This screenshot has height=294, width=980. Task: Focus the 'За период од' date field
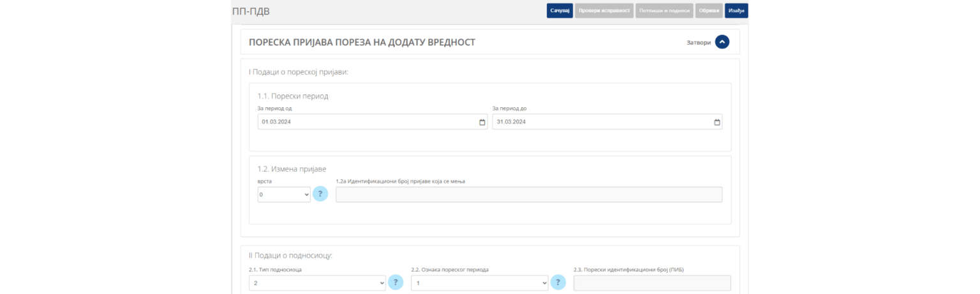[x=364, y=122]
